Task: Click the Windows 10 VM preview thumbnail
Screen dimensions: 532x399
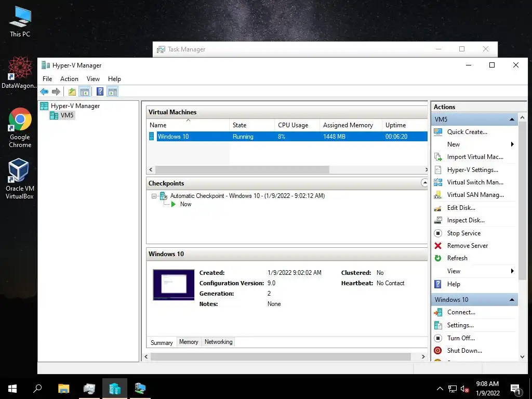Action: (174, 285)
